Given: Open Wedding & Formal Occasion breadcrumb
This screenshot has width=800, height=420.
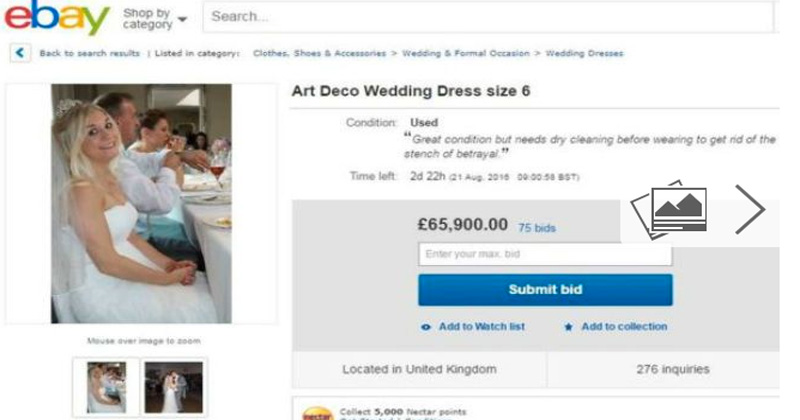Looking at the screenshot, I should pos(465,53).
